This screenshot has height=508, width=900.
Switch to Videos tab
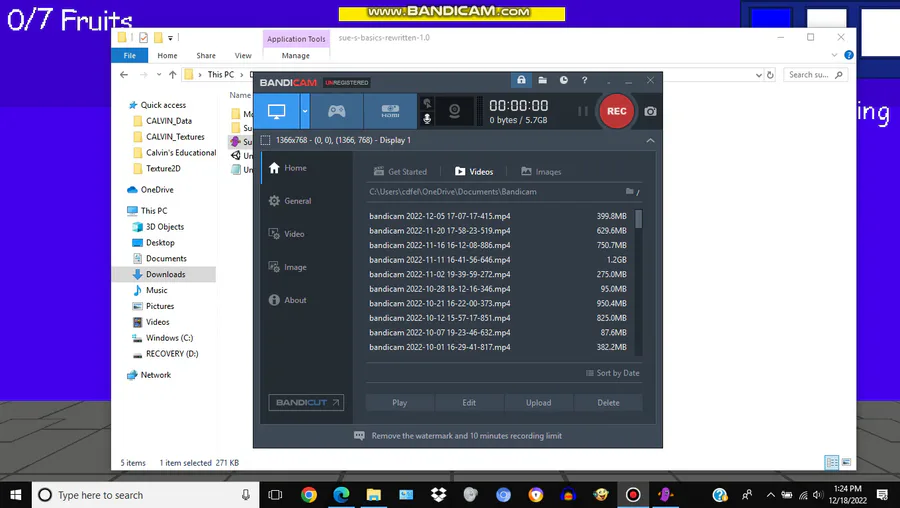474,172
